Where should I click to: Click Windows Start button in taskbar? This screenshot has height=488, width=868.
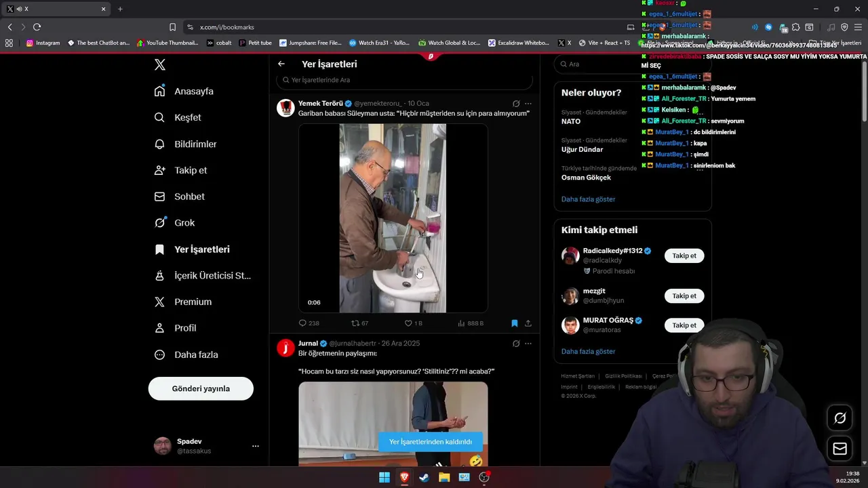[x=384, y=477]
